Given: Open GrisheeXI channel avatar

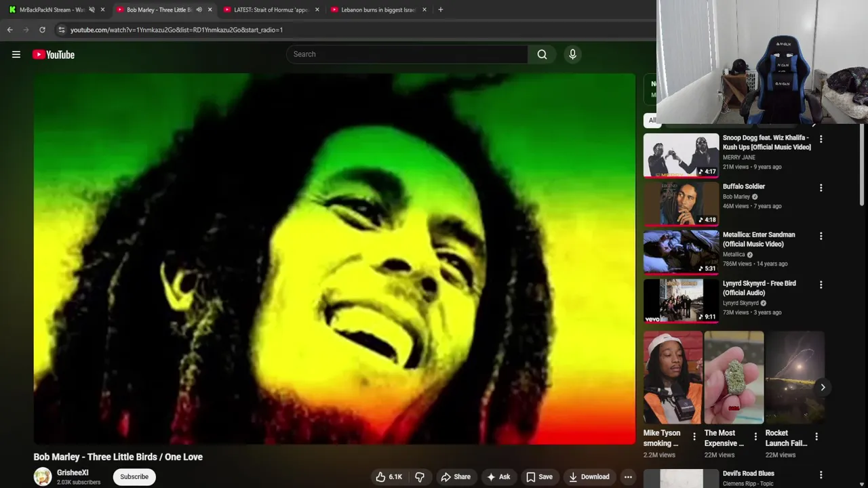Looking at the screenshot, I should 43,476.
